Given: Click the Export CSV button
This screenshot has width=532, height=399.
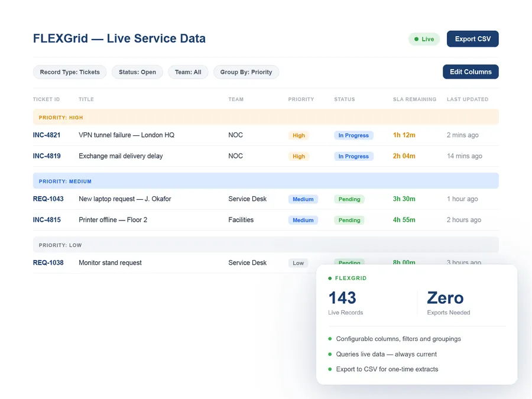Looking at the screenshot, I should 473,39.
